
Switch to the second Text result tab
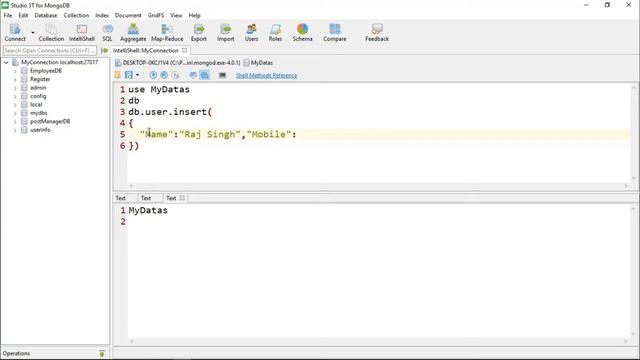(146, 198)
